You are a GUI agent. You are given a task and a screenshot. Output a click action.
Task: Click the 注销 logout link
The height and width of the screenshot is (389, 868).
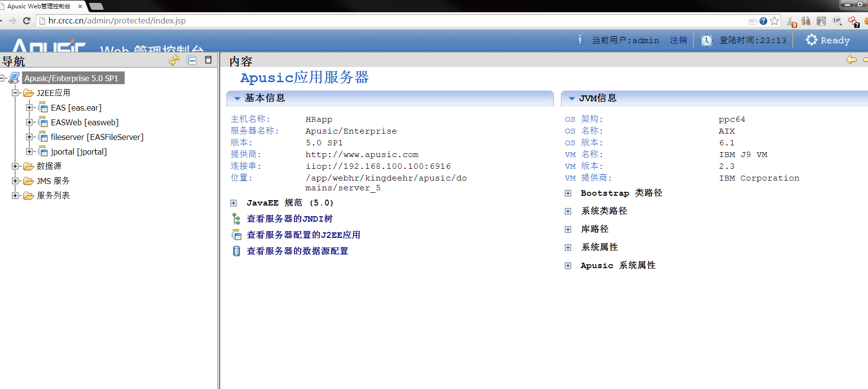[678, 40]
